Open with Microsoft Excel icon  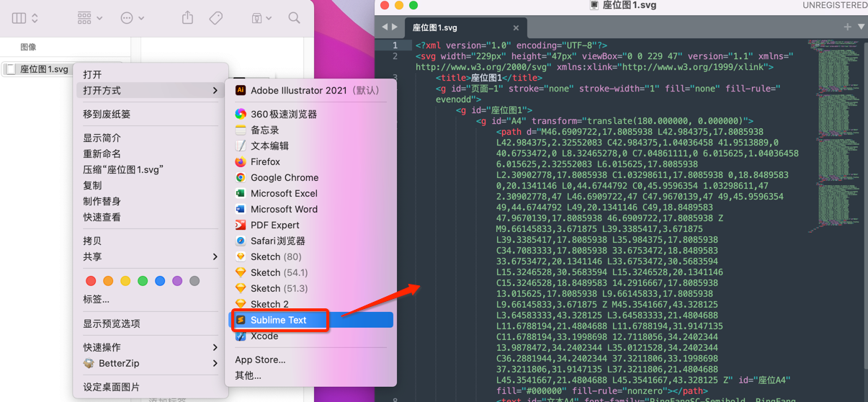241,193
